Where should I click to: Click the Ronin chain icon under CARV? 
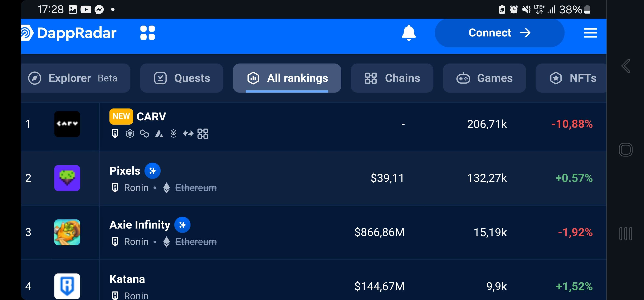coord(115,134)
